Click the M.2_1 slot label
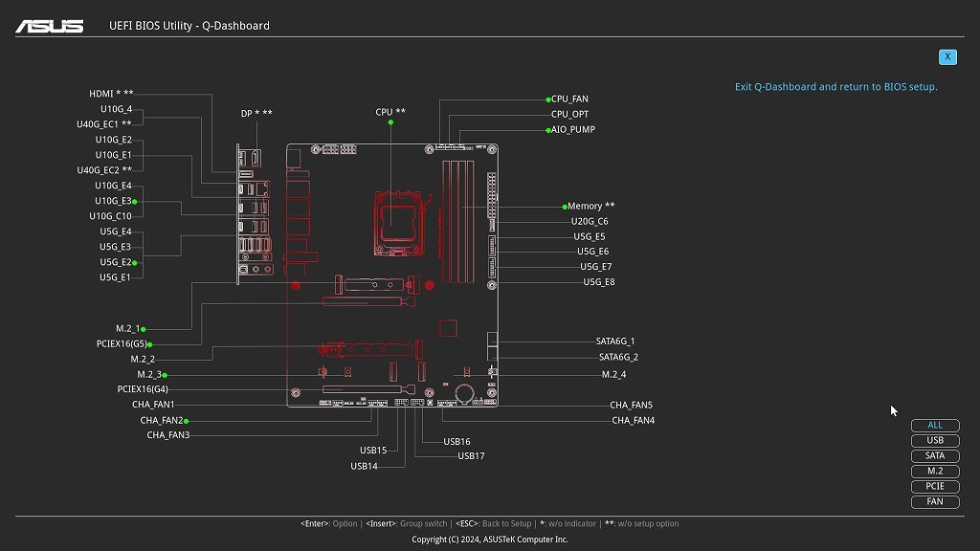This screenshot has width=980, height=551. (x=127, y=329)
